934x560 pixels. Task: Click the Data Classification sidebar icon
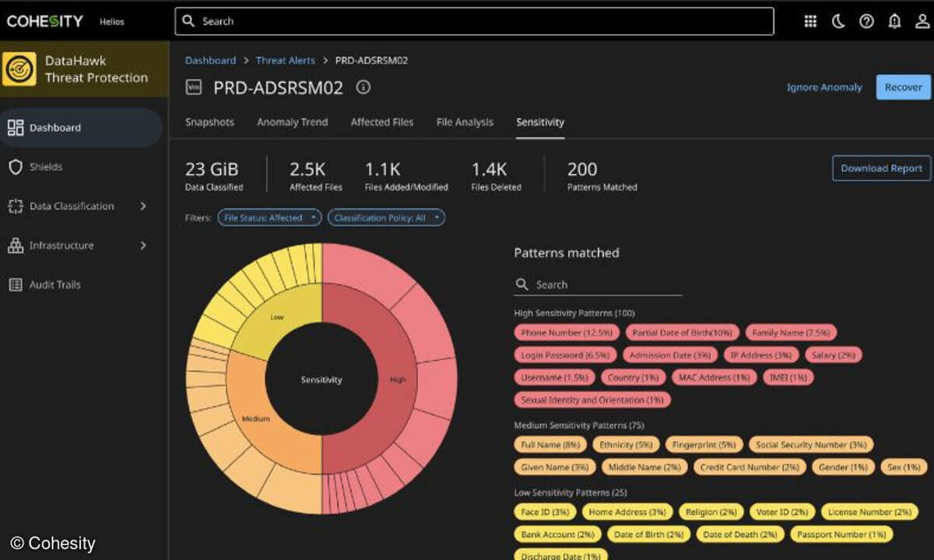[x=16, y=206]
